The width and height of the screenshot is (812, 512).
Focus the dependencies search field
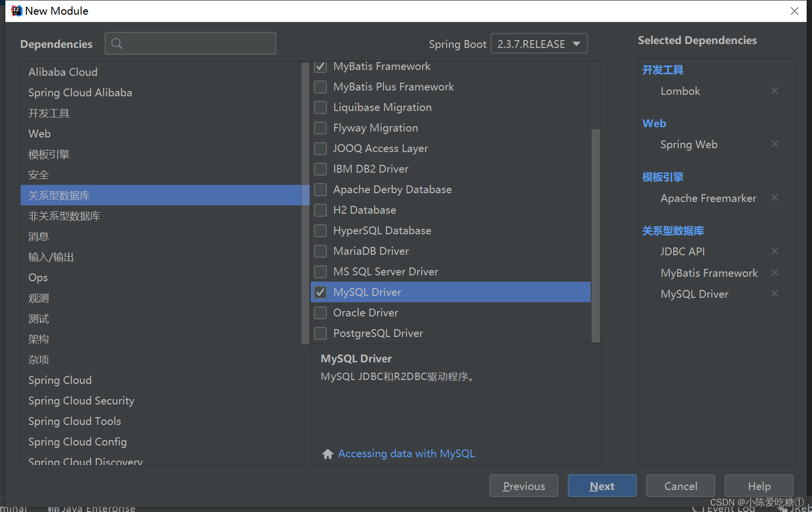pos(191,44)
